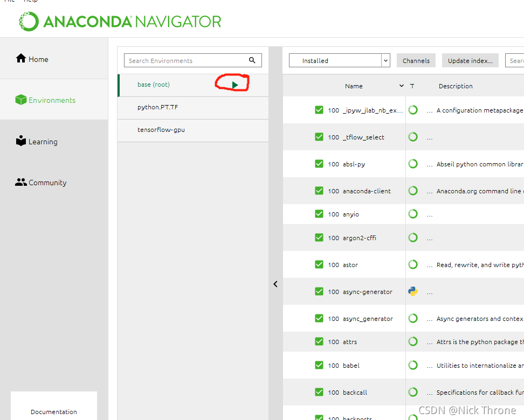Click the T column header
The width and height of the screenshot is (524, 420).
(412, 86)
